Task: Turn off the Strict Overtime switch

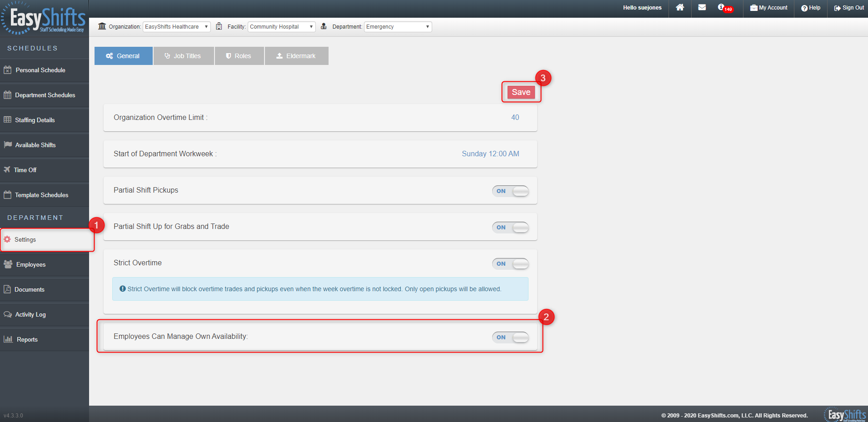Action: pyautogui.click(x=510, y=264)
